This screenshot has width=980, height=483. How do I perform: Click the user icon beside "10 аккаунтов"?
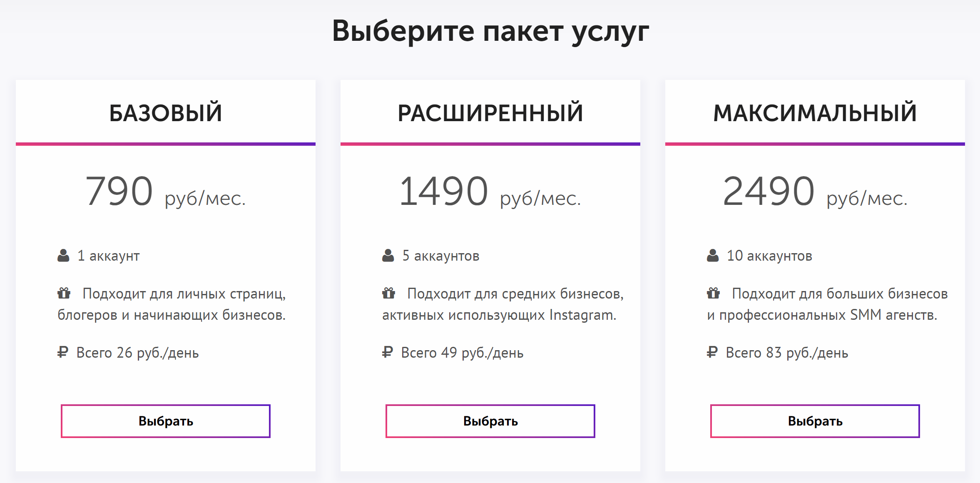point(713,256)
